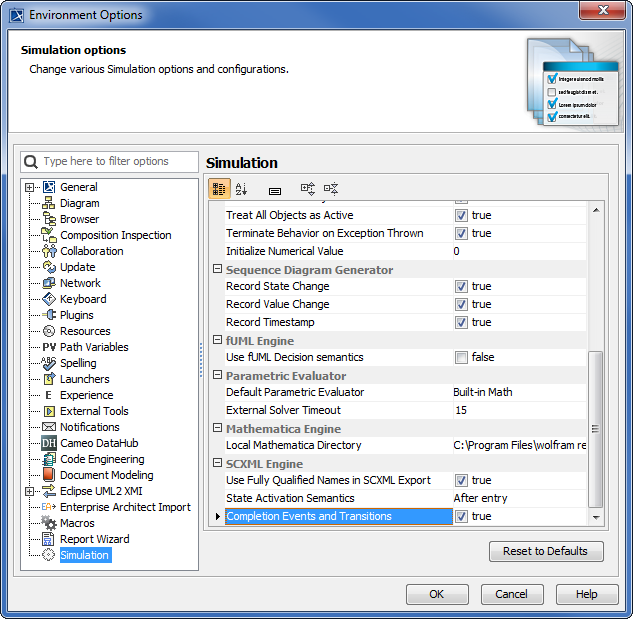The width and height of the screenshot is (633, 619).
Task: Click the properties list vertical scrollbar thumb
Action: 595,429
